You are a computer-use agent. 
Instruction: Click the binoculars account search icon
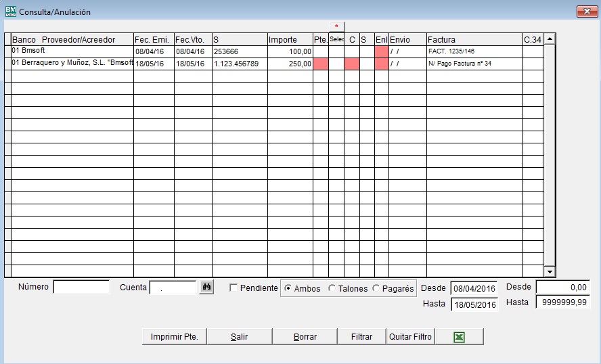point(206,288)
